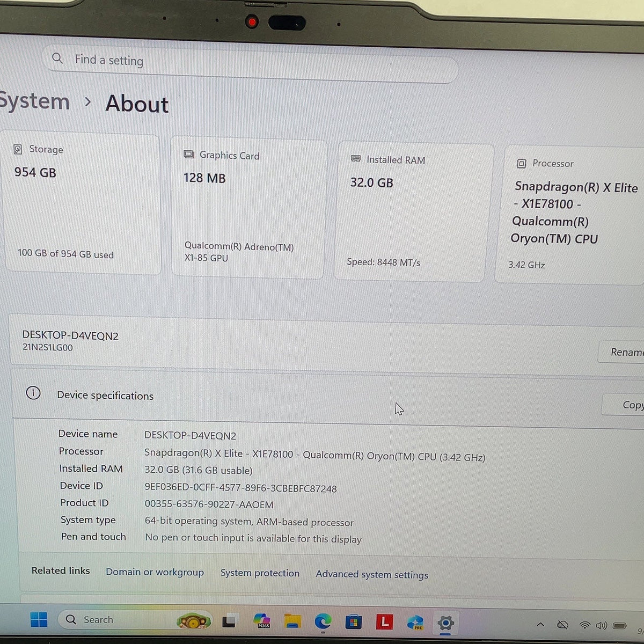The width and height of the screenshot is (644, 644).
Task: Rename this PC with the Rename button
Action: [621, 352]
